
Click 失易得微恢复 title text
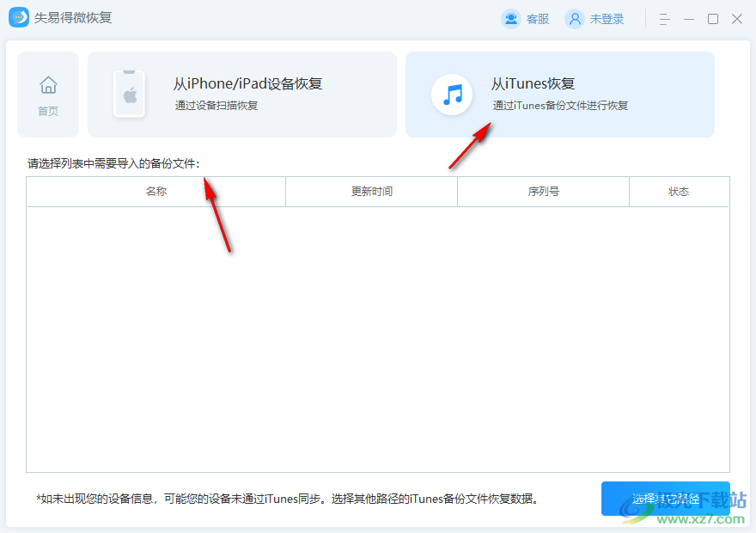point(73,18)
